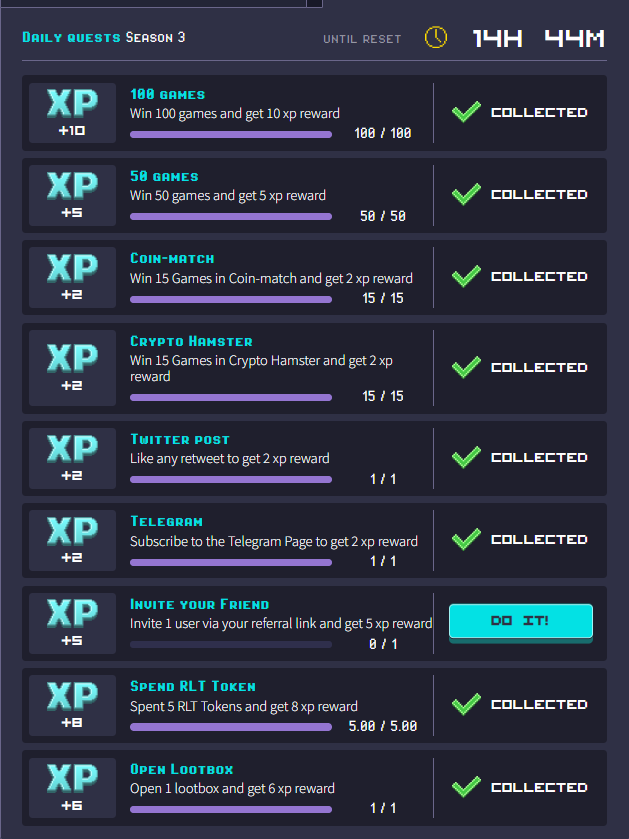Click the clock icon beside reset timer
The image size is (629, 839).
[x=436, y=38]
